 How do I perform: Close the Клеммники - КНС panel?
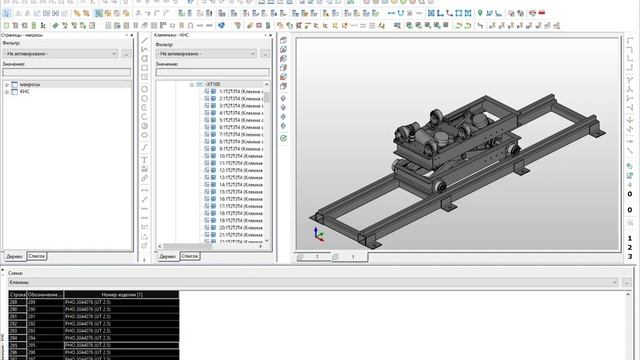[270, 35]
